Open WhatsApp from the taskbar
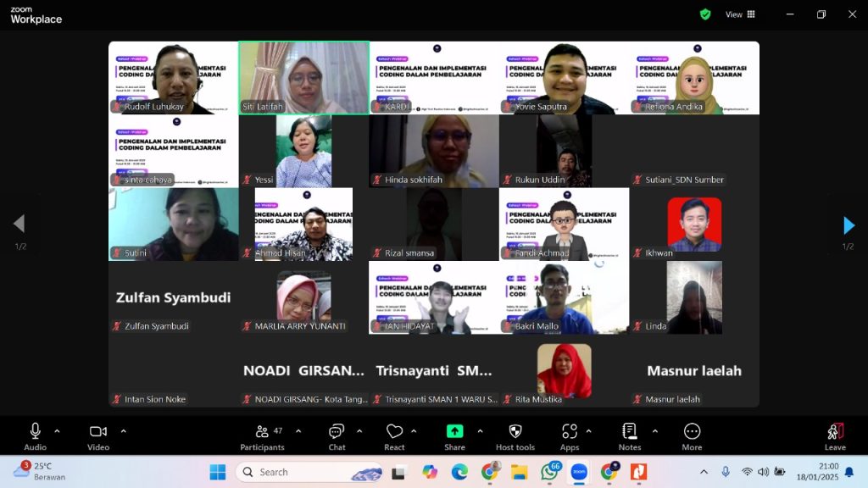This screenshot has width=868, height=488. click(549, 472)
